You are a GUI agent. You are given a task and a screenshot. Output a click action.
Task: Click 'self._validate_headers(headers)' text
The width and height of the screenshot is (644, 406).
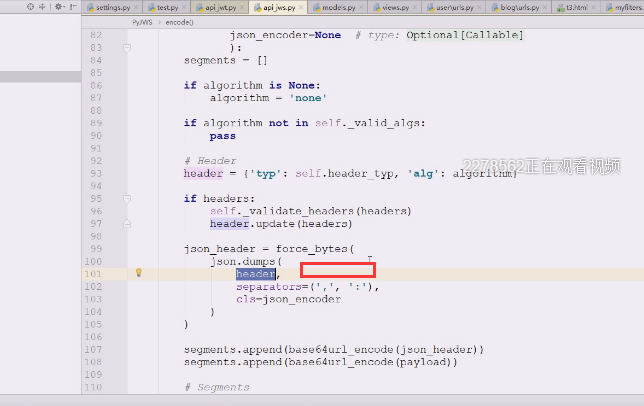(310, 211)
